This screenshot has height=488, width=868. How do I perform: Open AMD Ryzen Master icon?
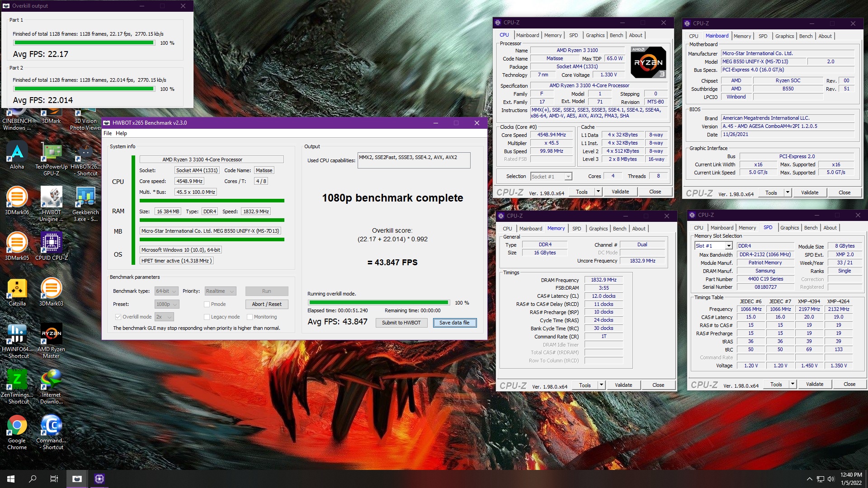click(x=51, y=341)
